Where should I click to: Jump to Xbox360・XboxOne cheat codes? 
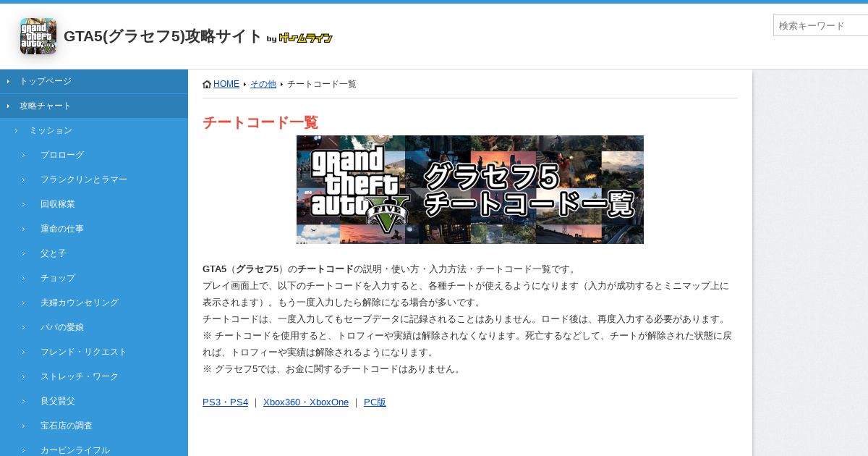click(306, 402)
